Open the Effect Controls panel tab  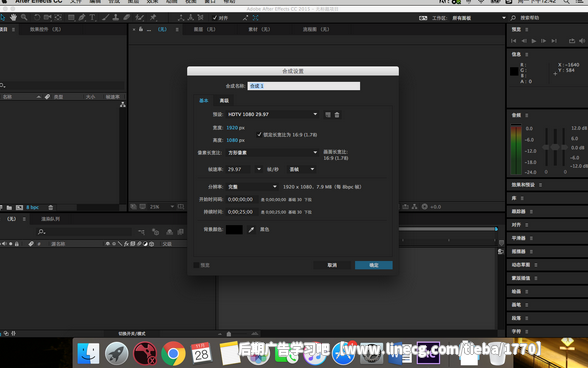tap(45, 29)
